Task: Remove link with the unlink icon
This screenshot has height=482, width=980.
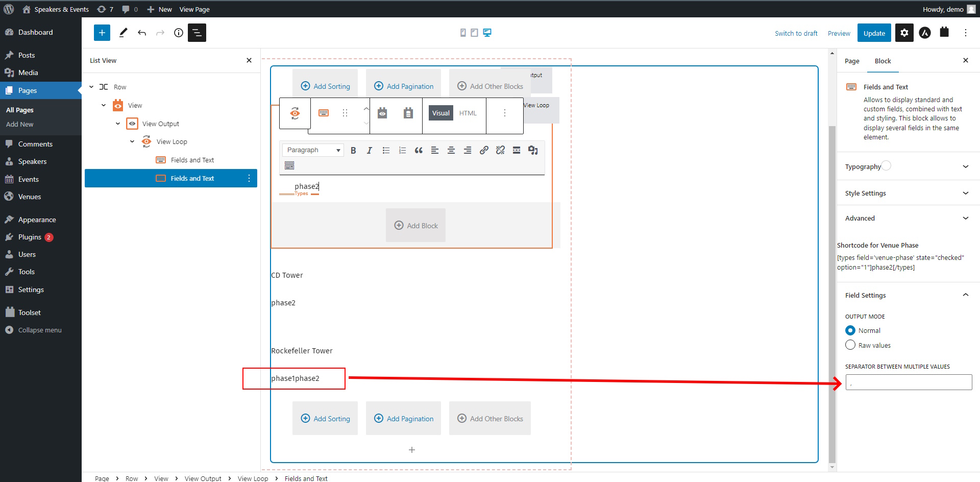Action: [500, 150]
